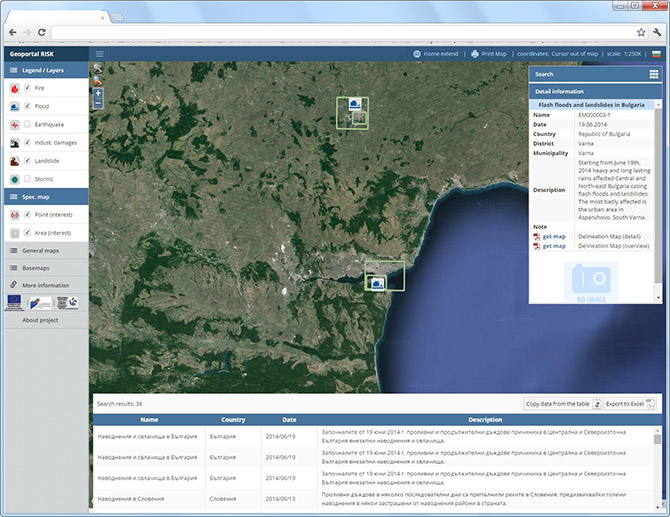Viewport: 670px width, 517px height.
Task: Uncheck the Point (interest) checkbox
Action: pos(27,214)
